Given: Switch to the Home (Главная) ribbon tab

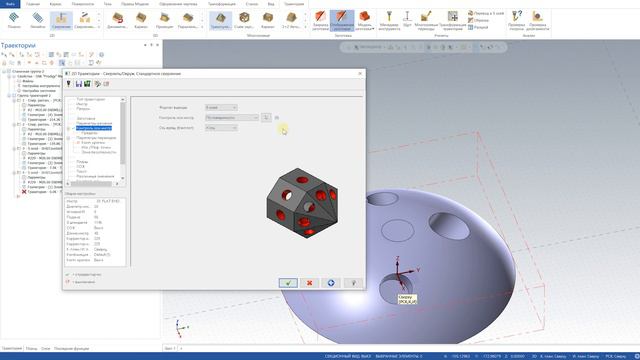Looking at the screenshot, I should coord(33,4).
